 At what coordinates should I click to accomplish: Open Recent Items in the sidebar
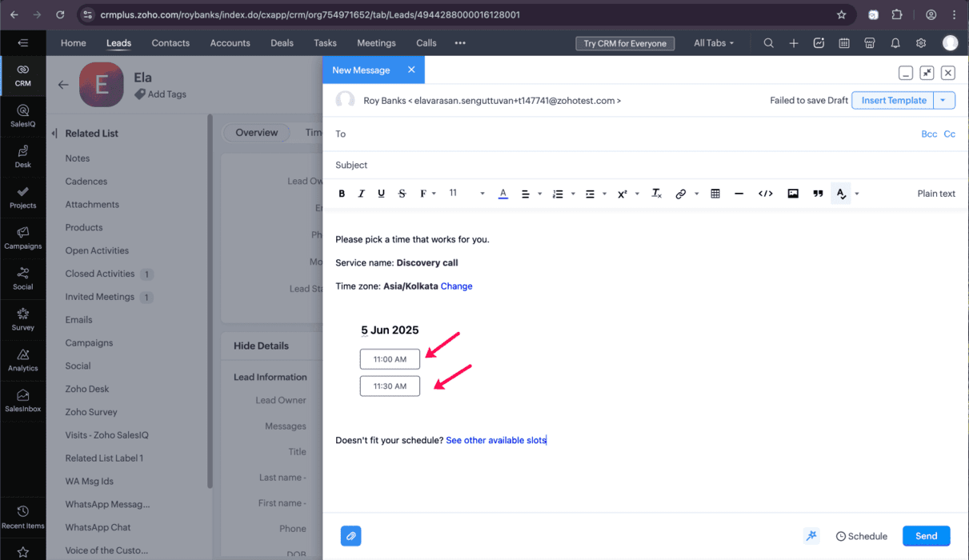click(22, 518)
